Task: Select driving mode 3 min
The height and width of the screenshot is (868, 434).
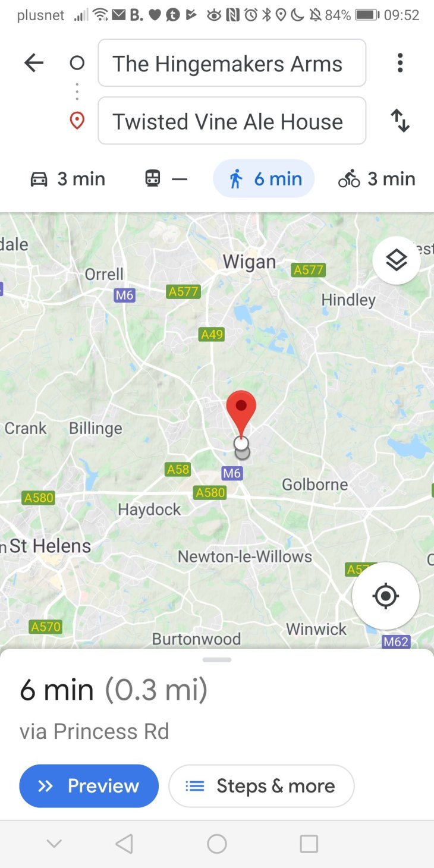Action: tap(68, 179)
